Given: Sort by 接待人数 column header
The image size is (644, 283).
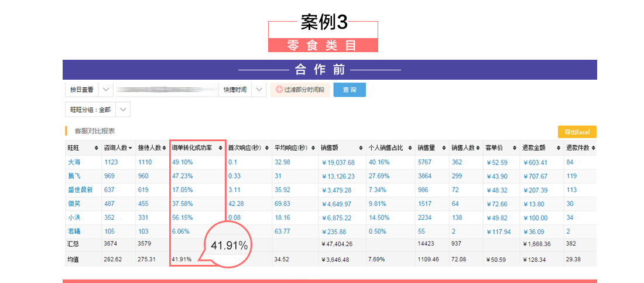Looking at the screenshot, I should (152, 148).
